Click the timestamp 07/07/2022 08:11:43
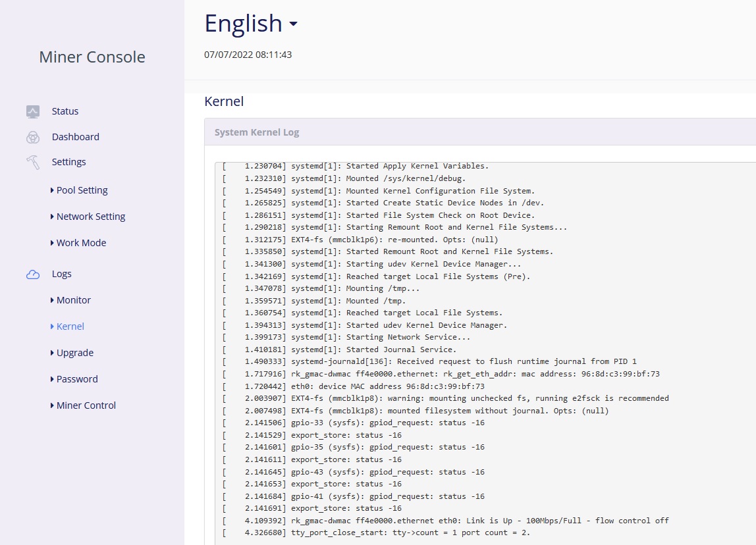The width and height of the screenshot is (756, 545). pyautogui.click(x=248, y=55)
